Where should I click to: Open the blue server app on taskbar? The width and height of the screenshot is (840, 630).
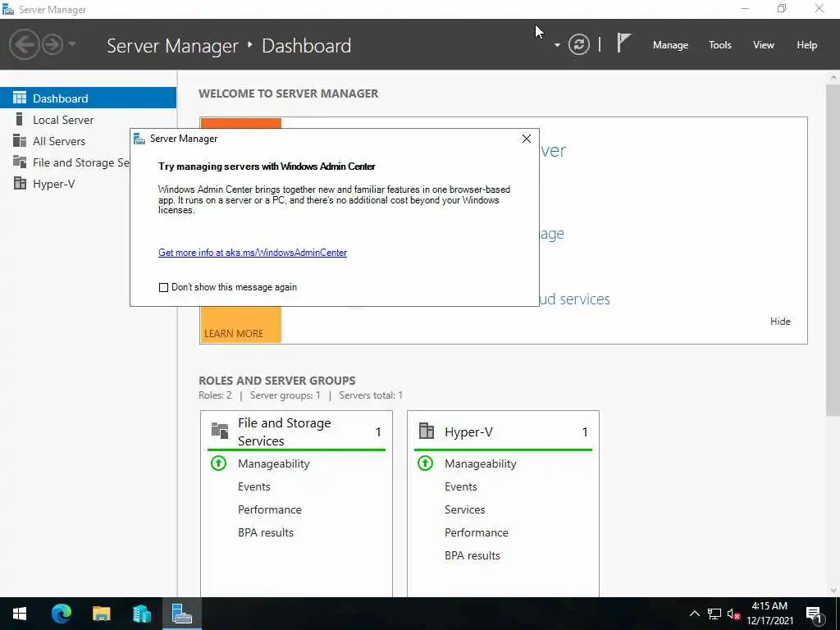point(141,614)
